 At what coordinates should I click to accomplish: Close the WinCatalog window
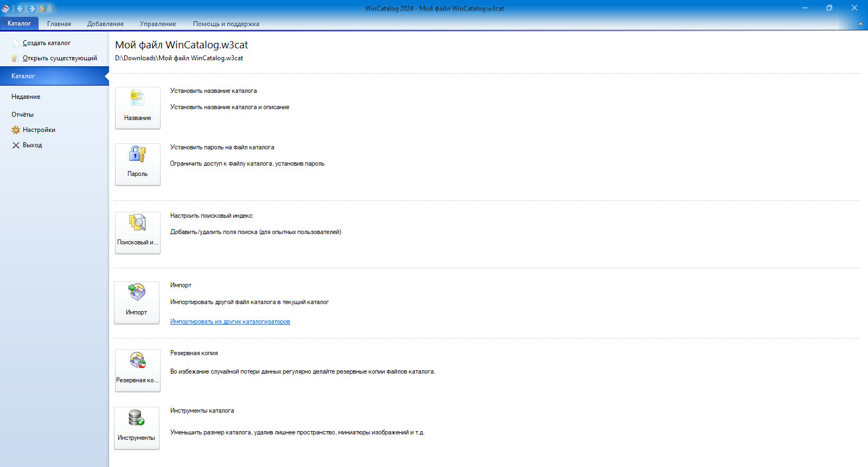854,8
